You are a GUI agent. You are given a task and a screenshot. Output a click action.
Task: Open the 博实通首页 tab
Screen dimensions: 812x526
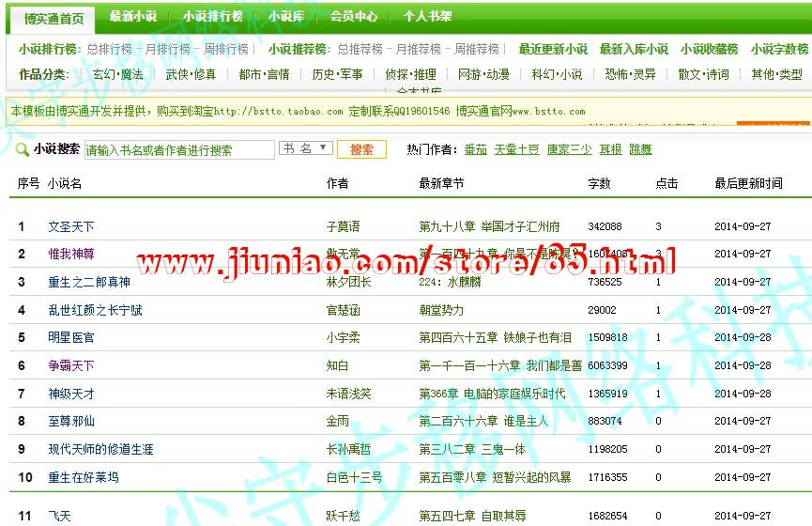click(x=54, y=19)
